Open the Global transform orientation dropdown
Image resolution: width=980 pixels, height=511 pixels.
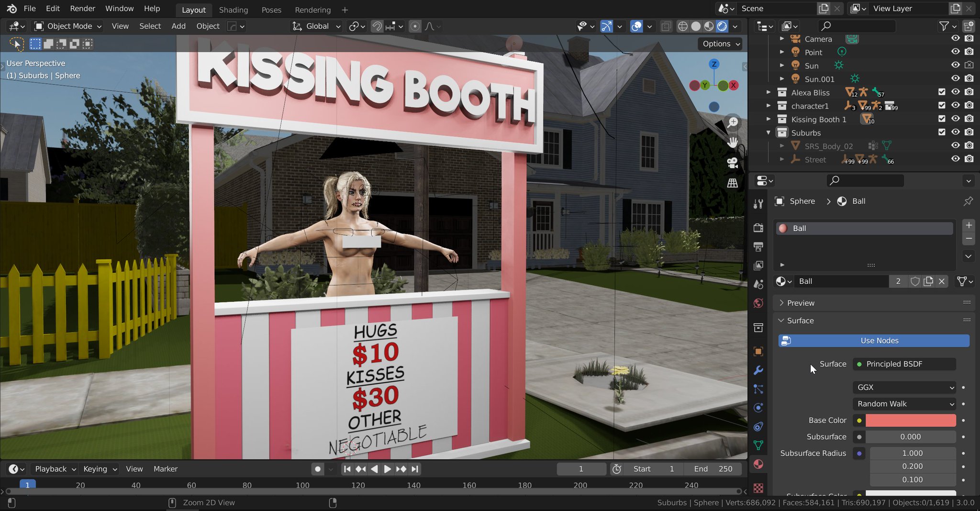click(315, 26)
